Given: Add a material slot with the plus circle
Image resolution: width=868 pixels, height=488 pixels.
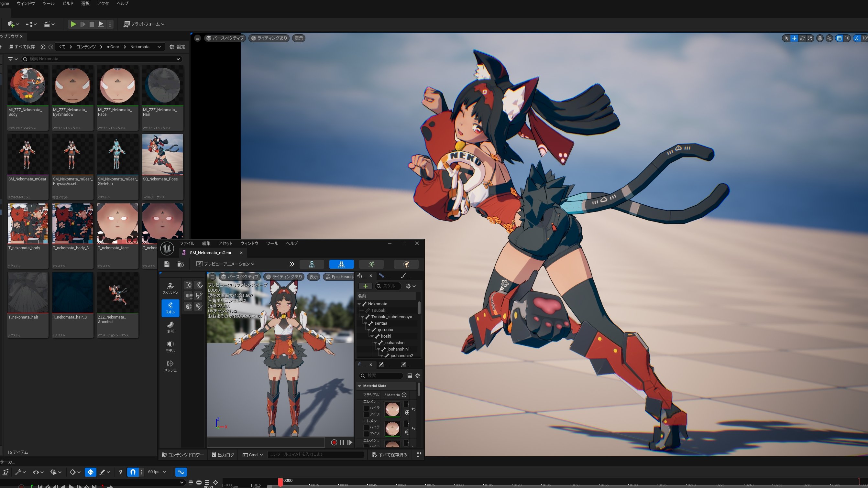Looking at the screenshot, I should 404,395.
